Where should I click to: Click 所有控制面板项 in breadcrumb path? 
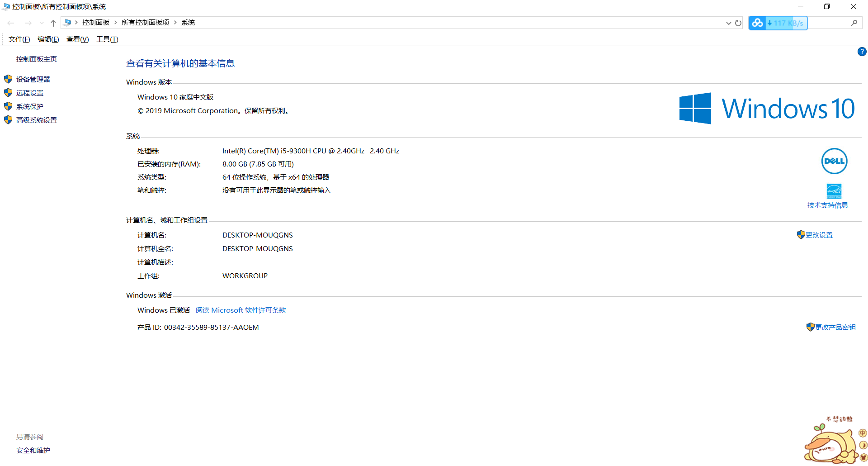(145, 23)
